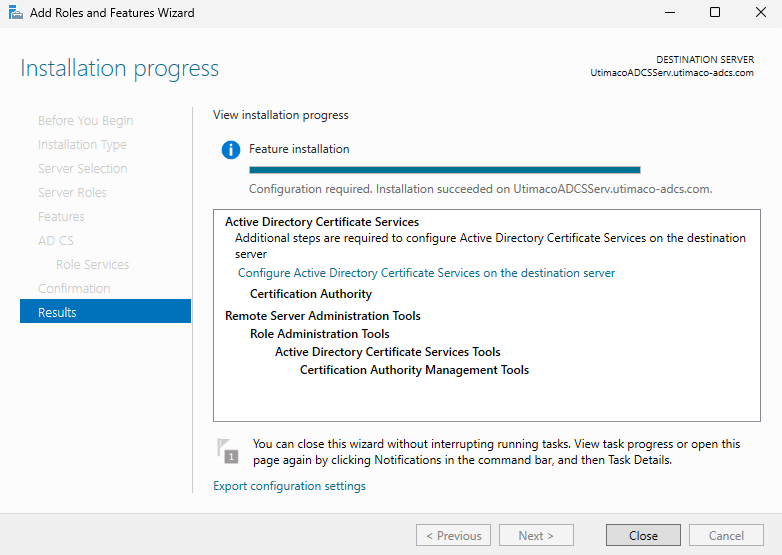Open the Server Roles step

click(x=72, y=192)
